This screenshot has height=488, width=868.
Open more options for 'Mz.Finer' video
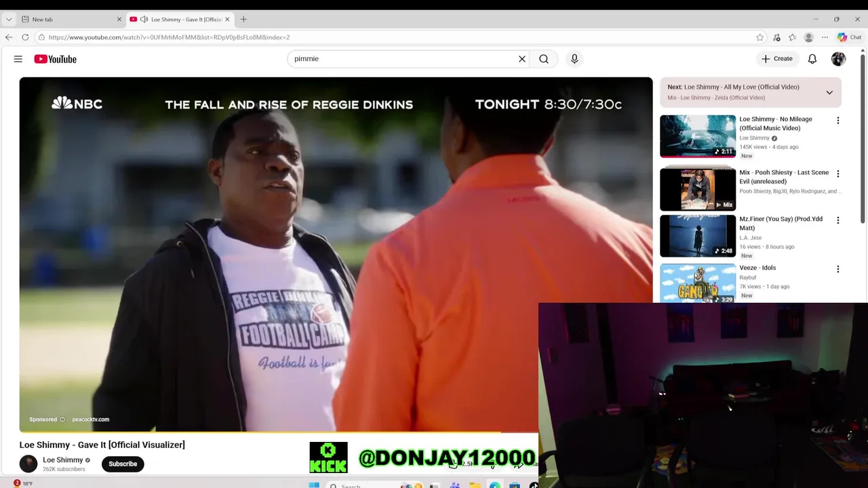click(x=837, y=220)
